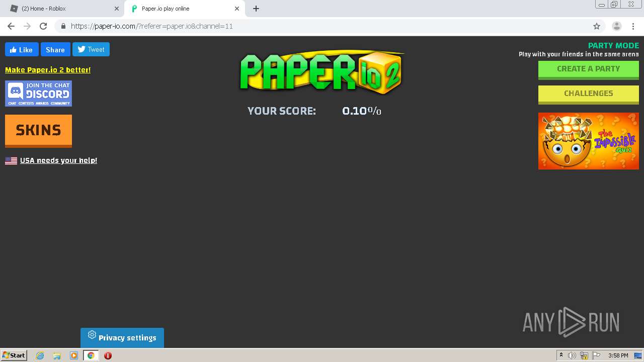This screenshot has height=362, width=644.
Task: Click the PARTY MODE heading
Action: (613, 45)
